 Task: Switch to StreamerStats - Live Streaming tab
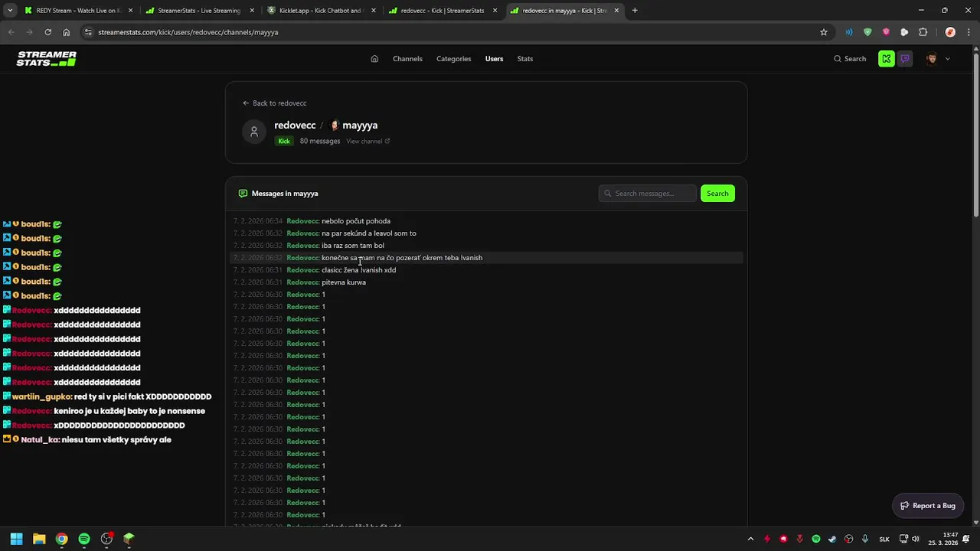point(199,11)
